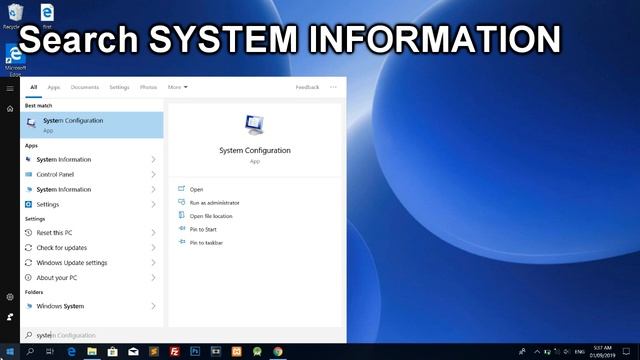Launch Photoshop from the taskbar

195,351
